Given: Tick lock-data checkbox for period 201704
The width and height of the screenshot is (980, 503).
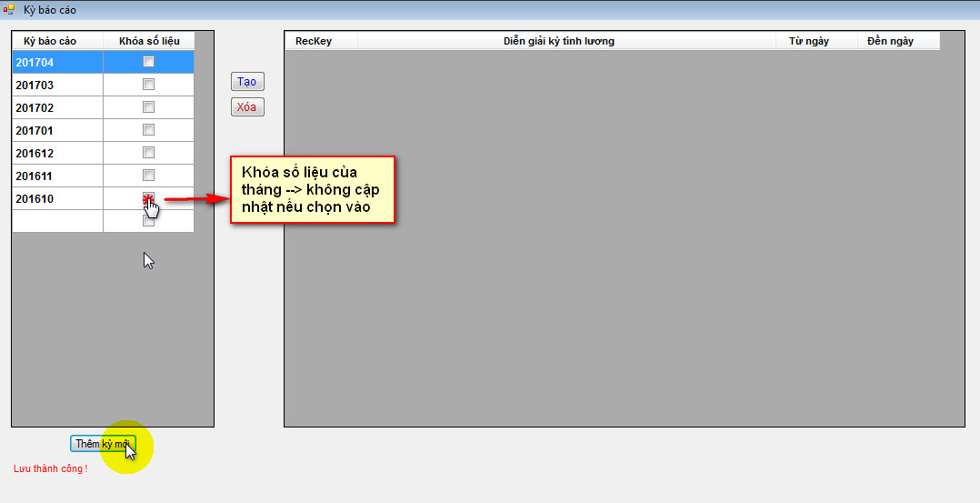Looking at the screenshot, I should [148, 61].
